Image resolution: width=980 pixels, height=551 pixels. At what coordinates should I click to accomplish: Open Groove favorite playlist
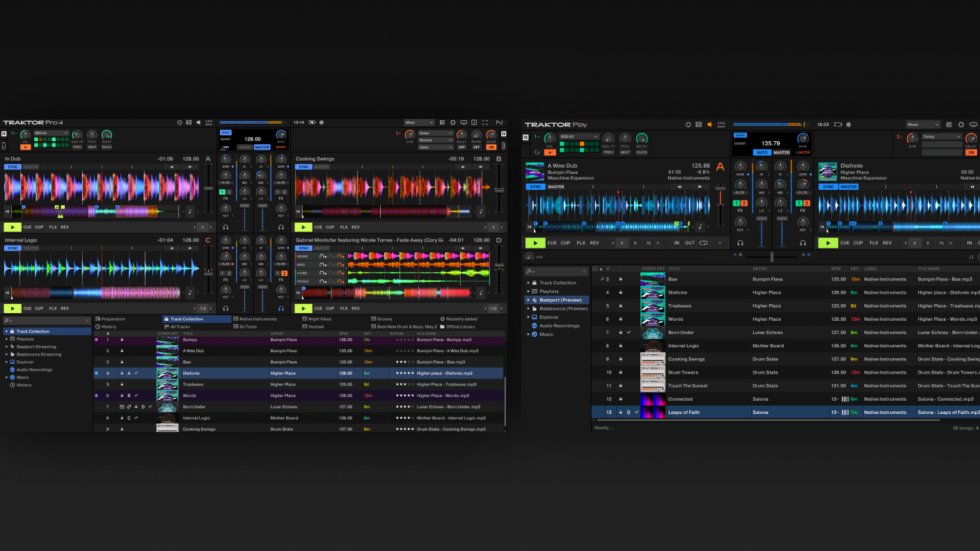pyautogui.click(x=382, y=319)
